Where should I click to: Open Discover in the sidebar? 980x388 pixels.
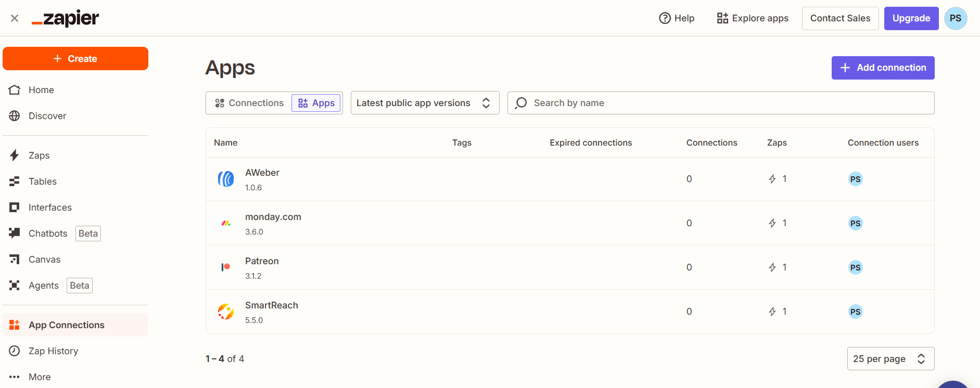(75, 116)
